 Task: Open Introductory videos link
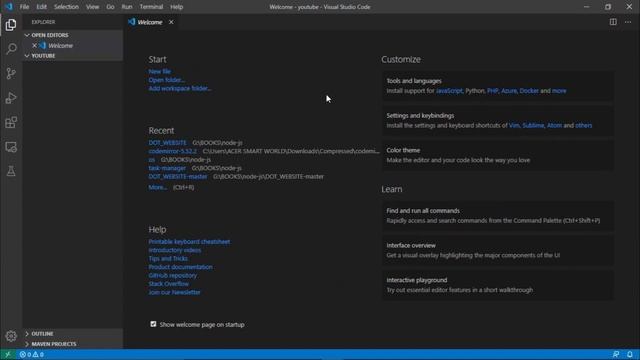tap(175, 250)
